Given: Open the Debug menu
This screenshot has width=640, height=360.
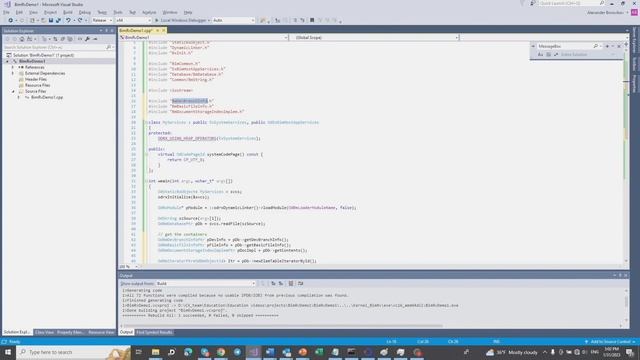Looking at the screenshot, I should point(85,12).
